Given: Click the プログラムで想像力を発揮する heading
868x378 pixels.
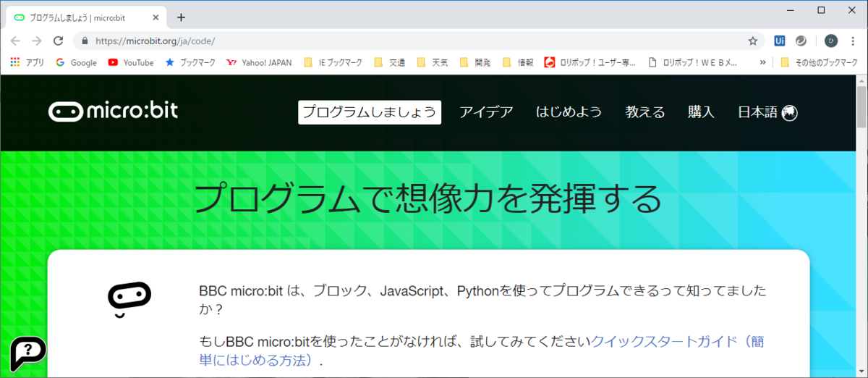Looking at the screenshot, I should [428, 198].
